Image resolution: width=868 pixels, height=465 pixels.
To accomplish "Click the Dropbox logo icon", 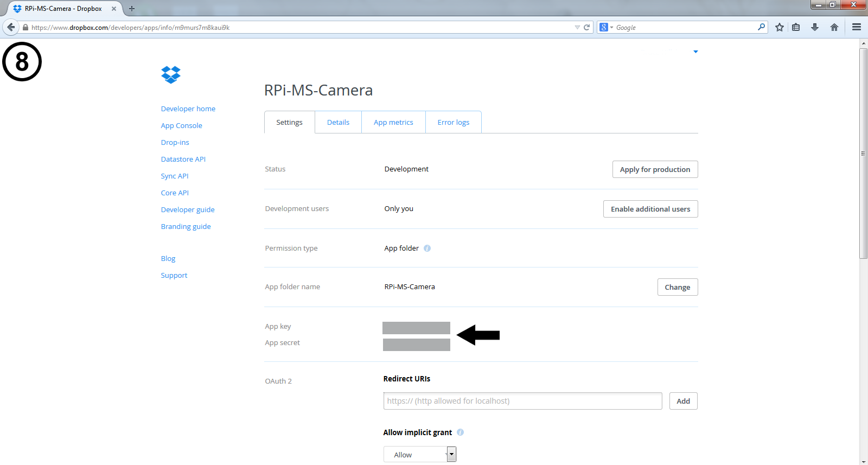I will coord(171,74).
